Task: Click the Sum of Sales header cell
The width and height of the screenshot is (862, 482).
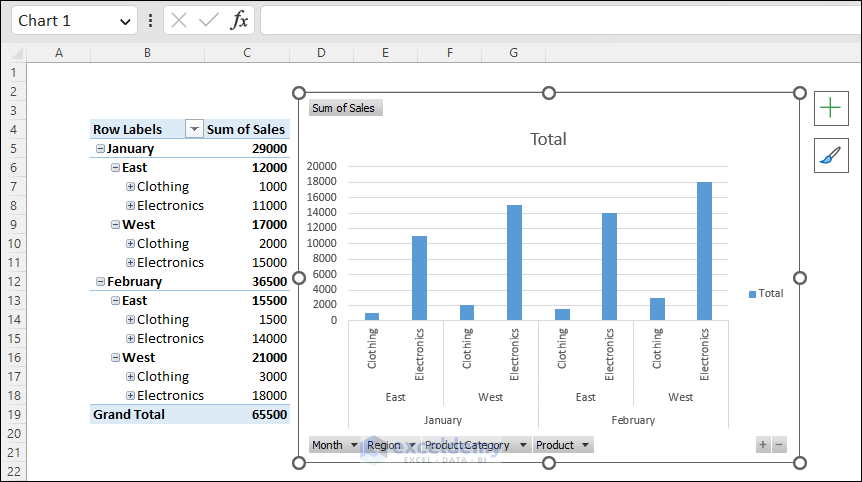Action: click(x=247, y=129)
